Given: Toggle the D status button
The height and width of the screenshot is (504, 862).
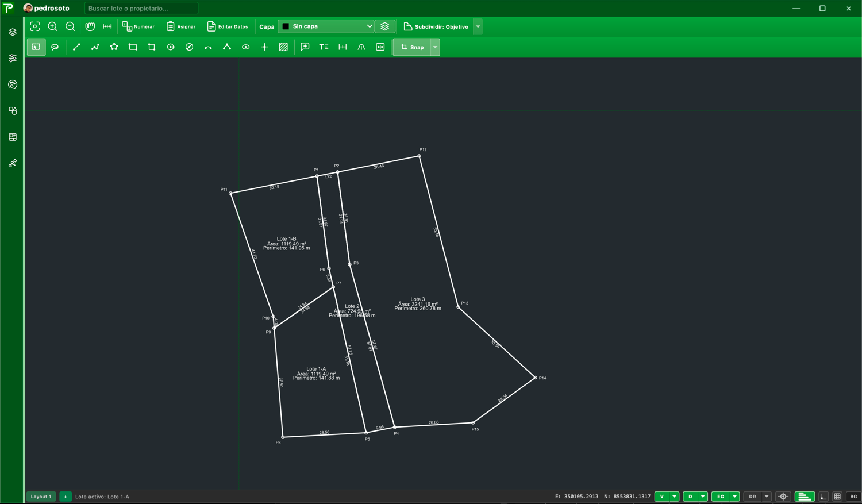Looking at the screenshot, I should [x=690, y=497].
